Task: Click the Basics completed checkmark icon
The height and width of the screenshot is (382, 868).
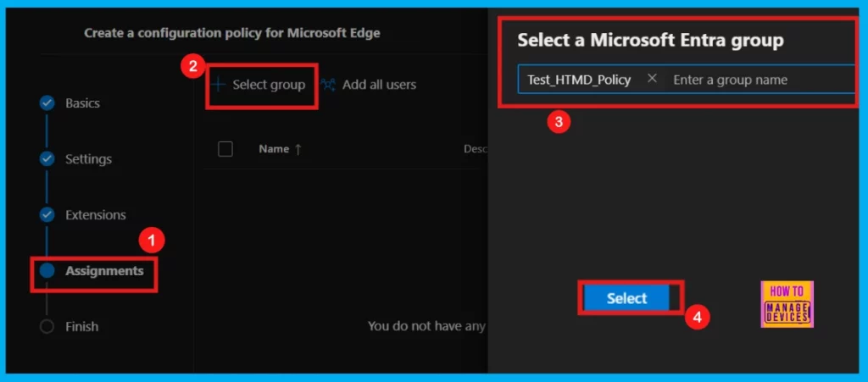Action: (x=47, y=102)
